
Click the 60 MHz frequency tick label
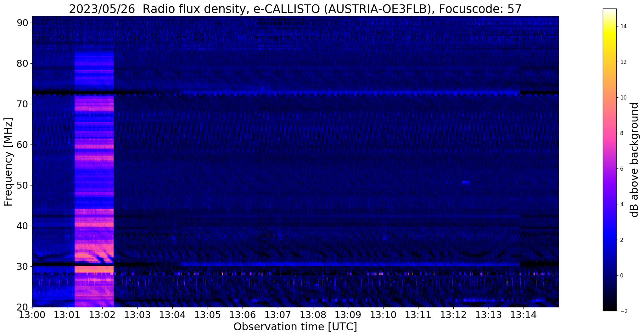(22, 145)
